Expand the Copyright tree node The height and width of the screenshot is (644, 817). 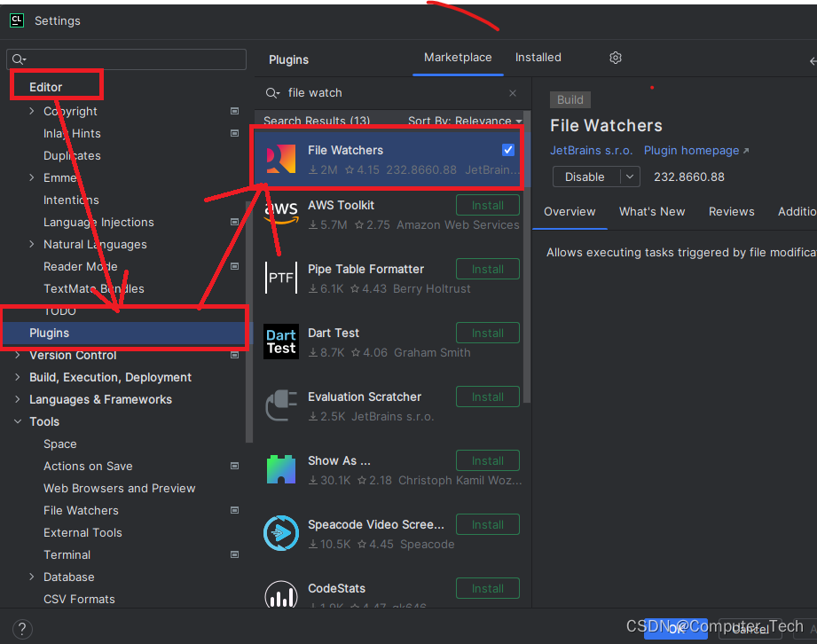[x=31, y=111]
